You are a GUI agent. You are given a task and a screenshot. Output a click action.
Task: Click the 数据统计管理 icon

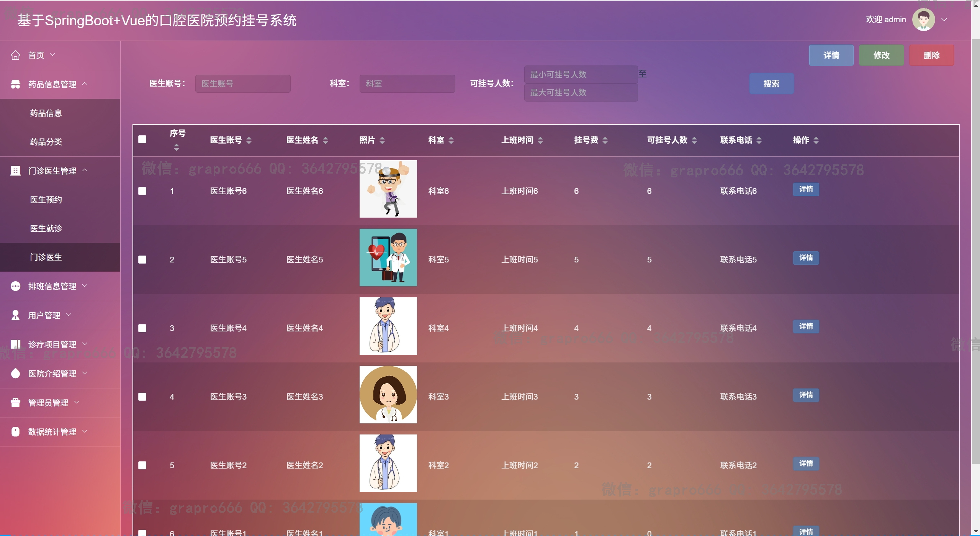[15, 431]
